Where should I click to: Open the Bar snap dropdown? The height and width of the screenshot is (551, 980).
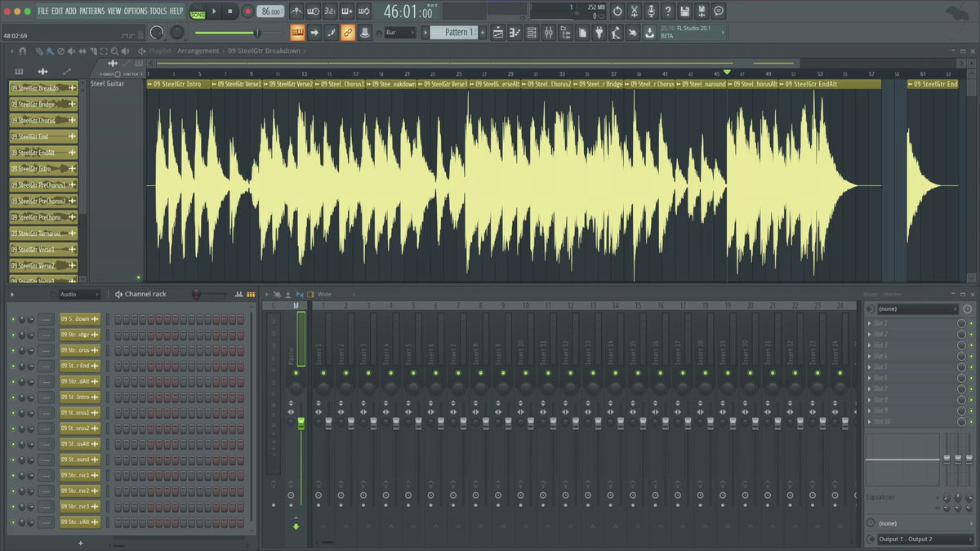400,33
